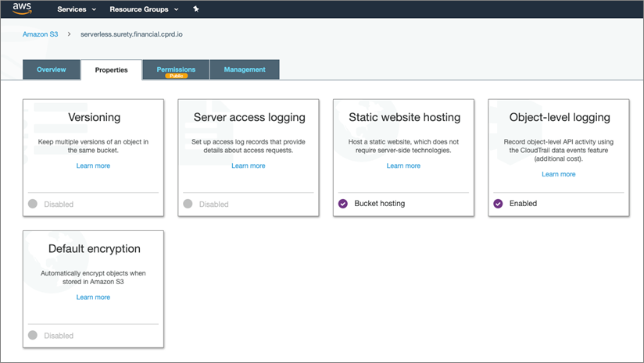The width and height of the screenshot is (644, 363).
Task: Open the Default encryption card title
Action: tap(94, 248)
